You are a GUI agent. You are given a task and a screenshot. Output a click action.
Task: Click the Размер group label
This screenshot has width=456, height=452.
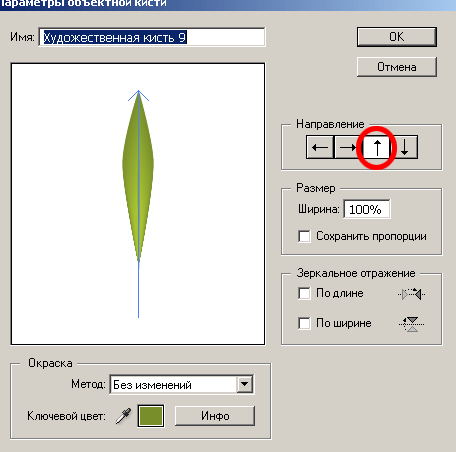click(316, 188)
